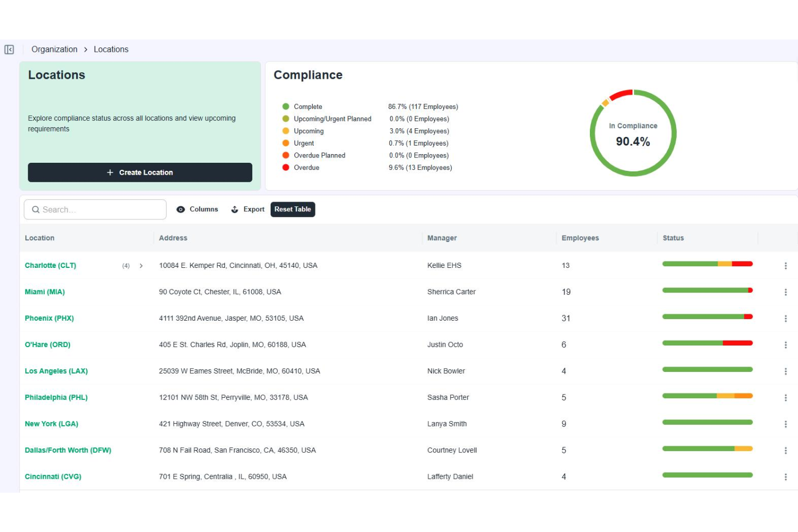This screenshot has height=532, width=798.
Task: Open the Los Angeles (LAX) location
Action: click(x=56, y=371)
